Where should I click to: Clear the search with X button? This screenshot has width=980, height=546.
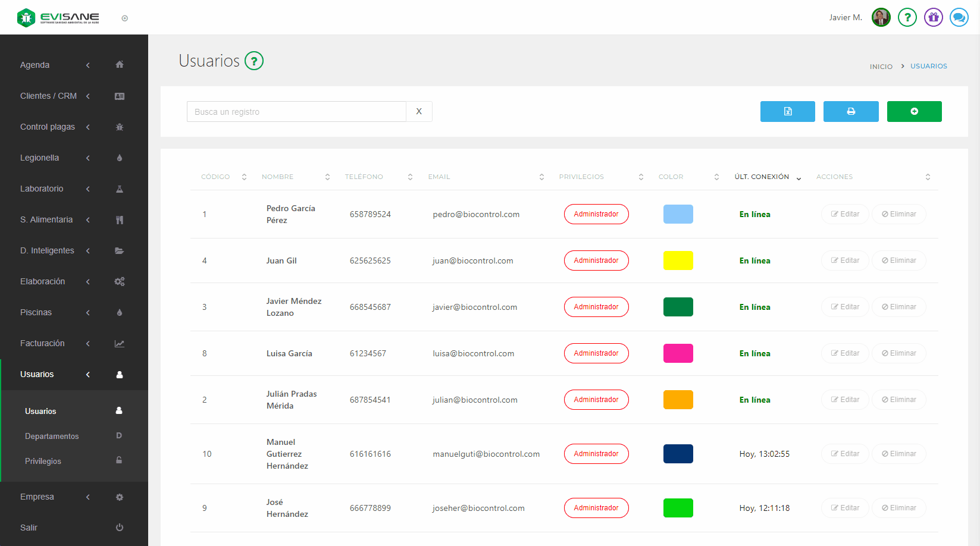[x=419, y=111]
